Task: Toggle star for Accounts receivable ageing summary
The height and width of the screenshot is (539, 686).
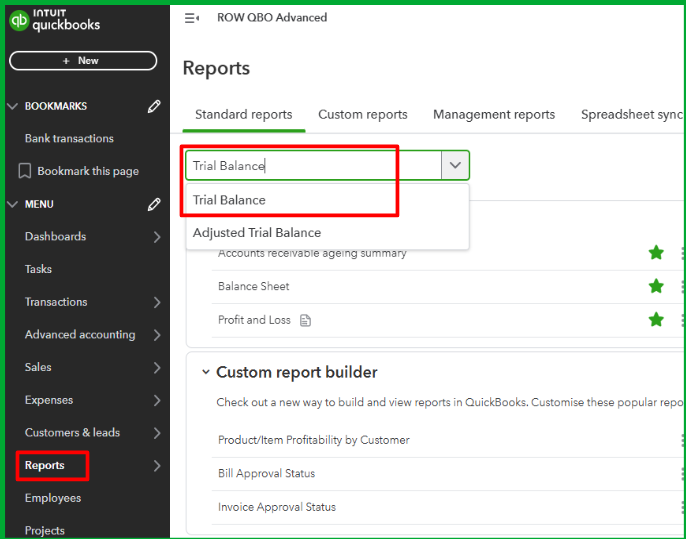Action: (656, 253)
